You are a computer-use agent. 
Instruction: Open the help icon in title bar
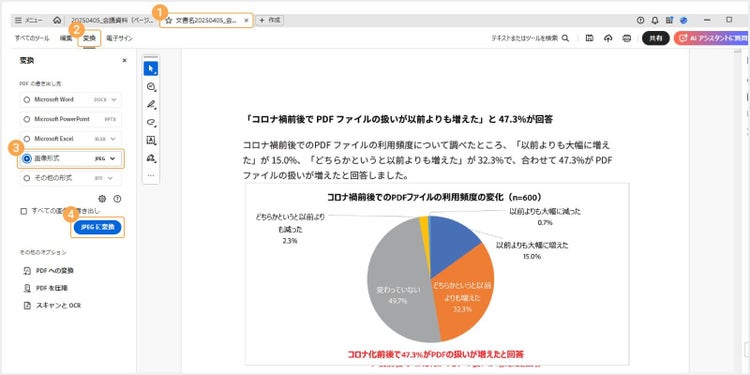point(640,20)
